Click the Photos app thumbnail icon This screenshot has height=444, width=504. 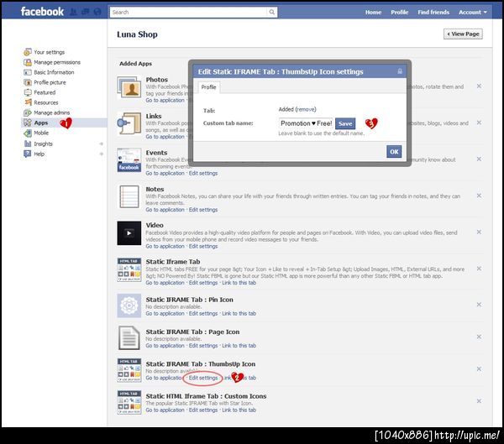click(x=129, y=87)
